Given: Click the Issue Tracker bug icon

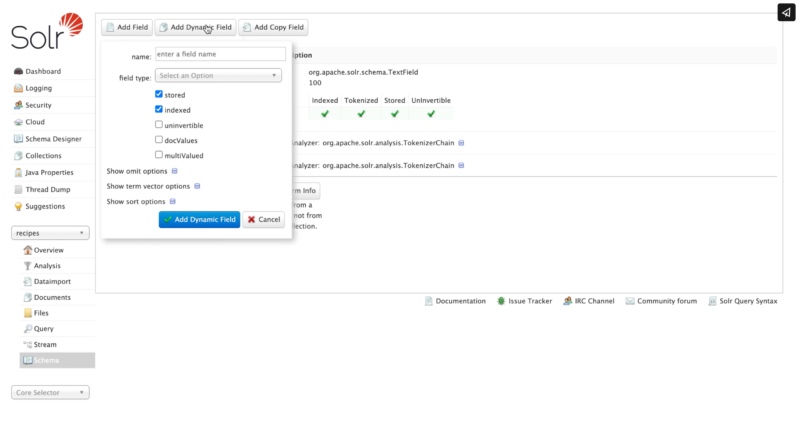Looking at the screenshot, I should pos(501,301).
